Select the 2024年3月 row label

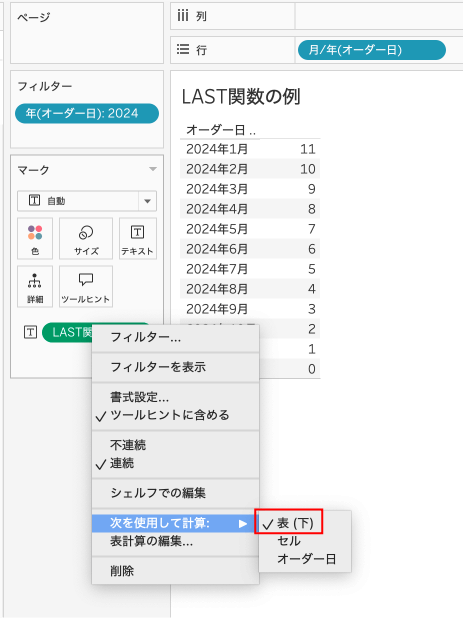(x=217, y=189)
